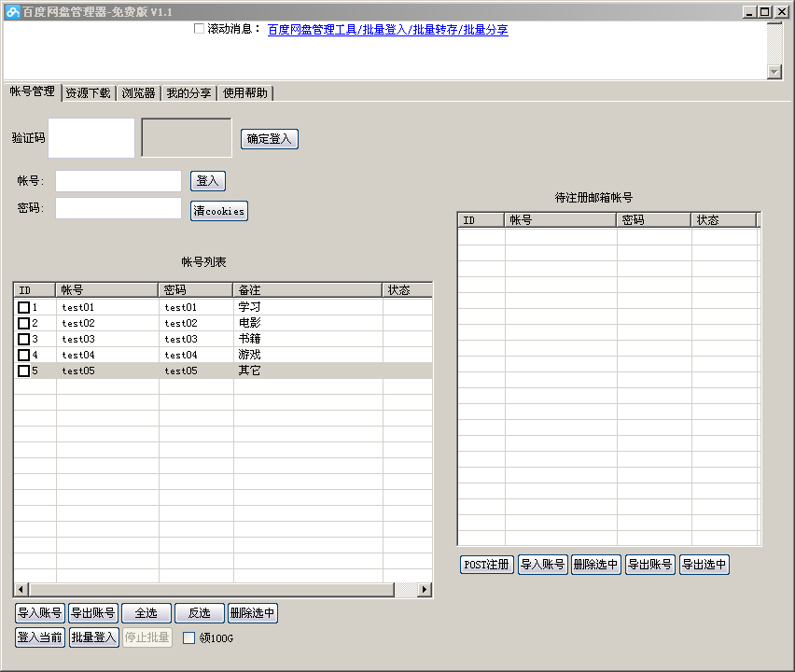Click the 批量登入 button
795x672 pixels.
tap(94, 637)
